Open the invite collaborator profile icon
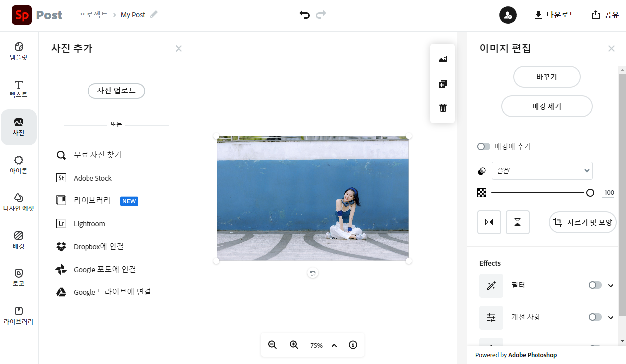626x364 pixels. pyautogui.click(x=508, y=15)
